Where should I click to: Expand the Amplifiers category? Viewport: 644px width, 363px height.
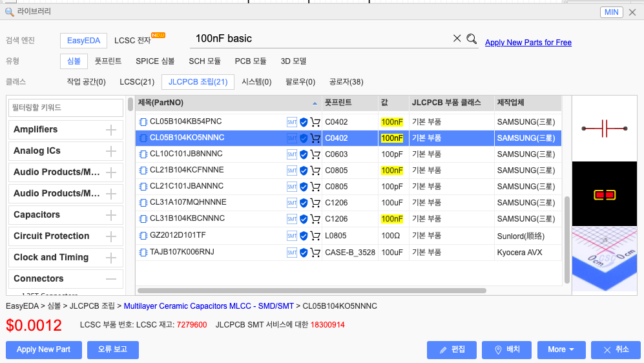111,130
